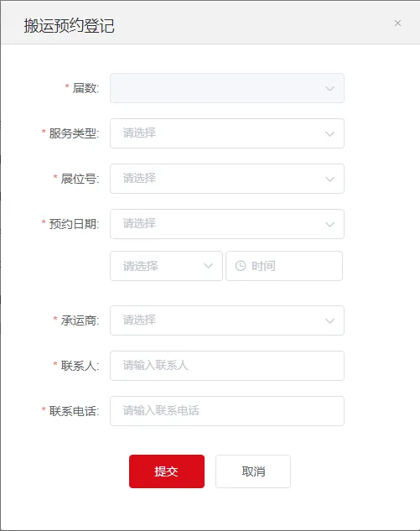Open the 承运商 carrier select box
This screenshot has width=420, height=531.
point(227,320)
